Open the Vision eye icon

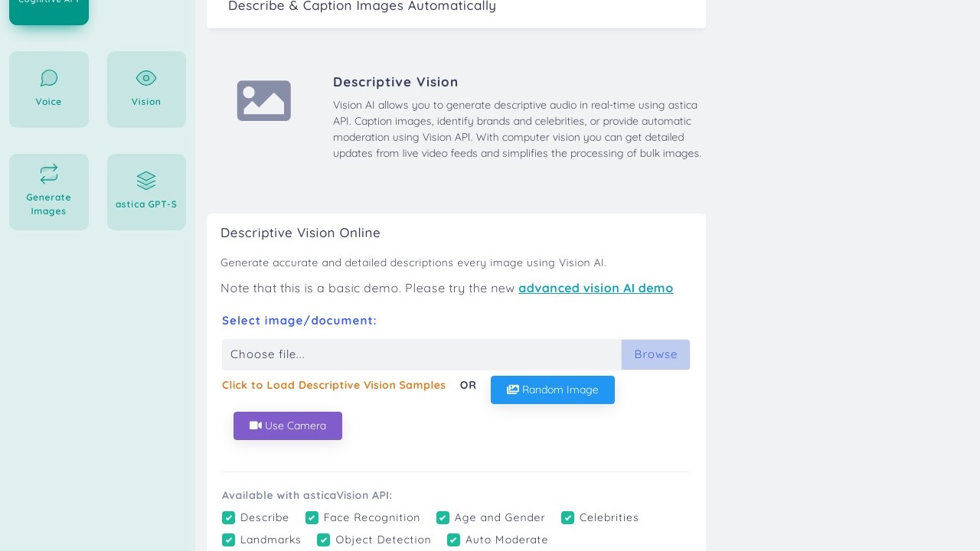[146, 78]
